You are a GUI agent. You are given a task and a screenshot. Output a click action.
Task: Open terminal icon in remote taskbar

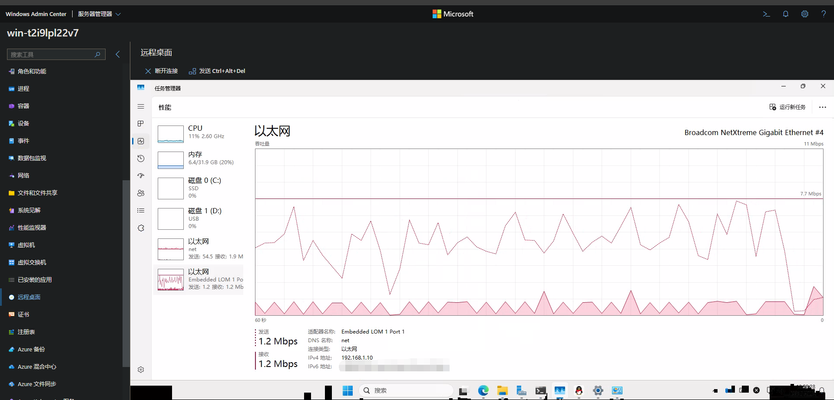pyautogui.click(x=541, y=390)
